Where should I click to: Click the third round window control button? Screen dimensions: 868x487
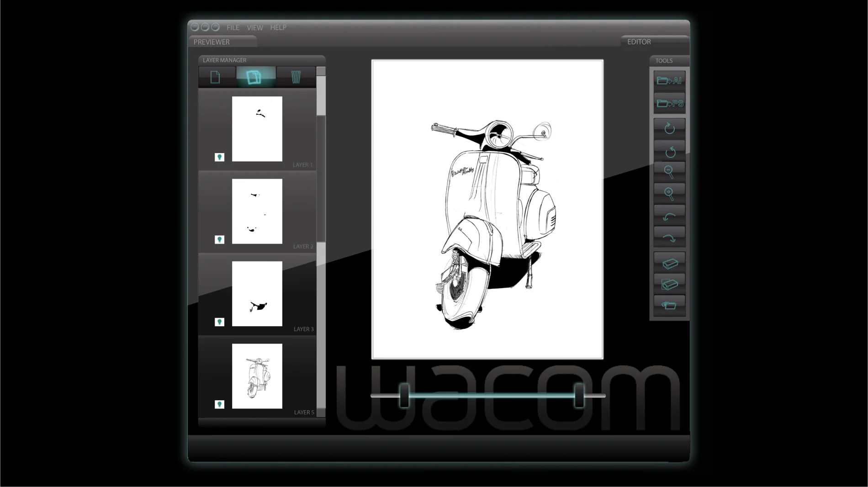(216, 27)
